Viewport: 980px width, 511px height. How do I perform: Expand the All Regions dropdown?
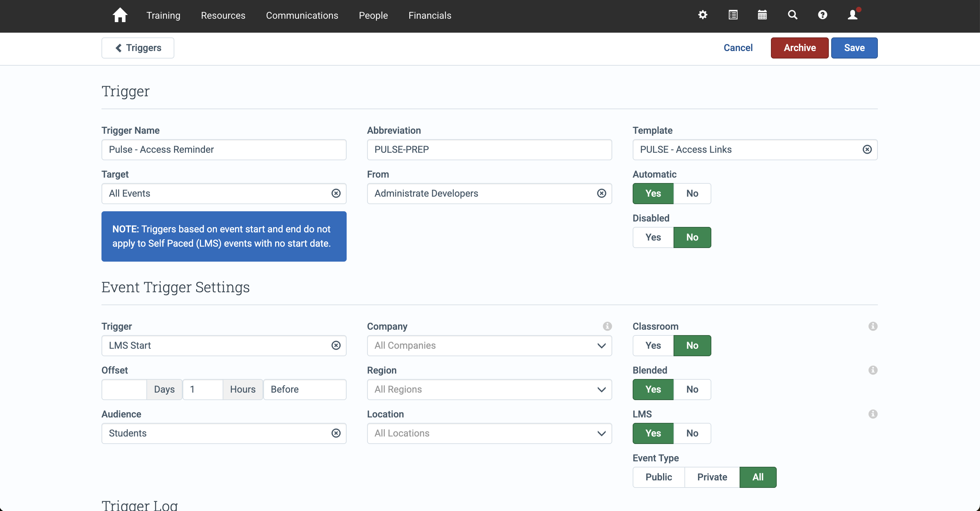(x=489, y=389)
